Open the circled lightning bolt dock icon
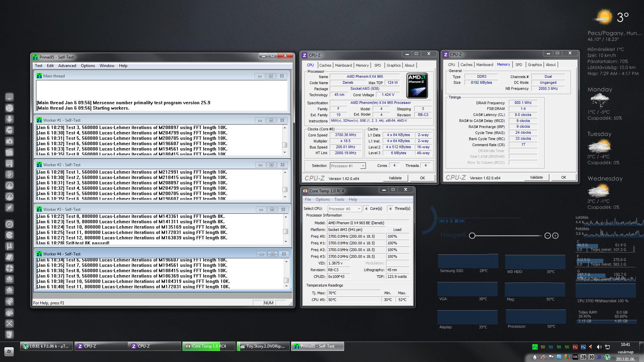 coord(9,175)
